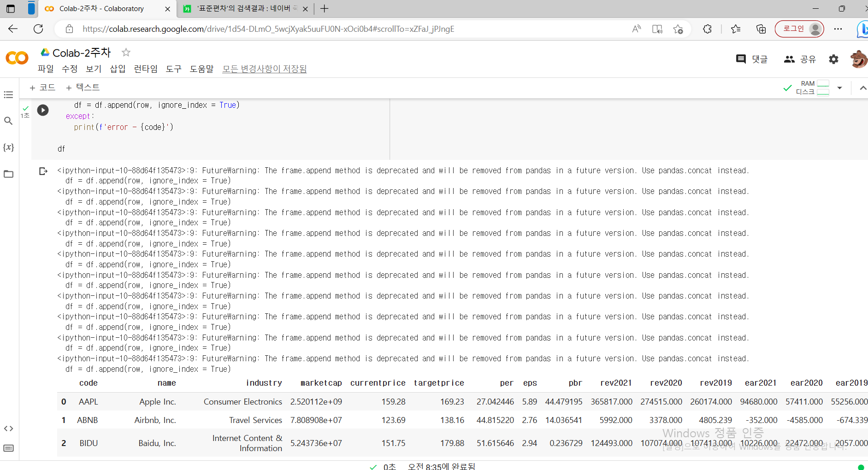Viewport: 868px width, 470px height.
Task: Open the 수정 menu
Action: click(70, 69)
